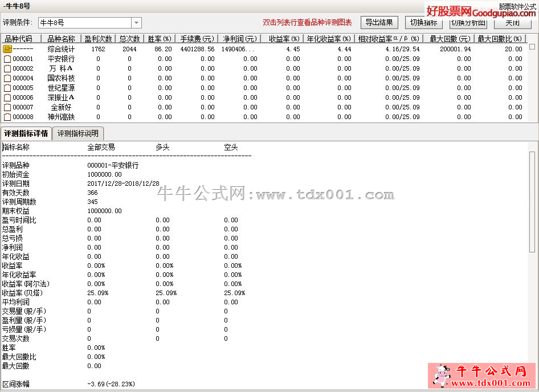Select the 国农科技 row
The image size is (539, 392).
point(264,78)
